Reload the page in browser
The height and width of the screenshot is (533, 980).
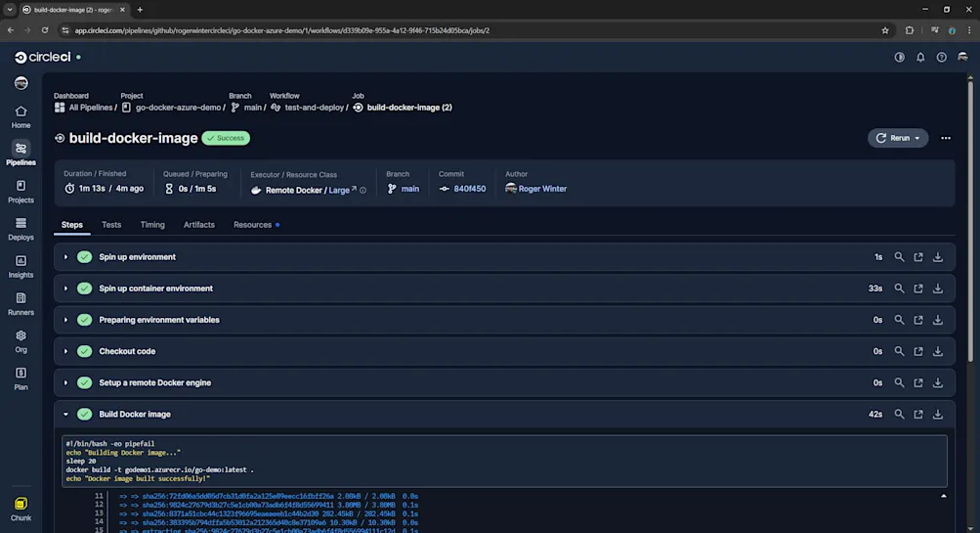(x=44, y=30)
